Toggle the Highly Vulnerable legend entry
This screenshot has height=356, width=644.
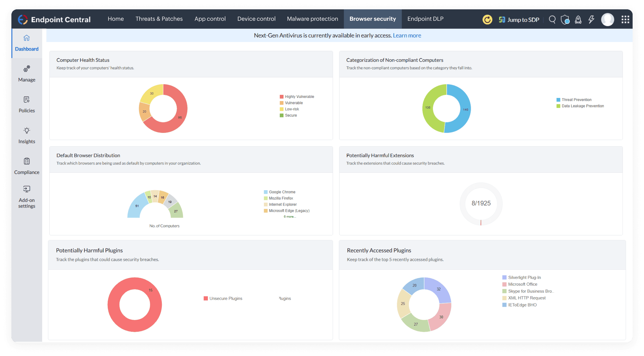click(299, 97)
